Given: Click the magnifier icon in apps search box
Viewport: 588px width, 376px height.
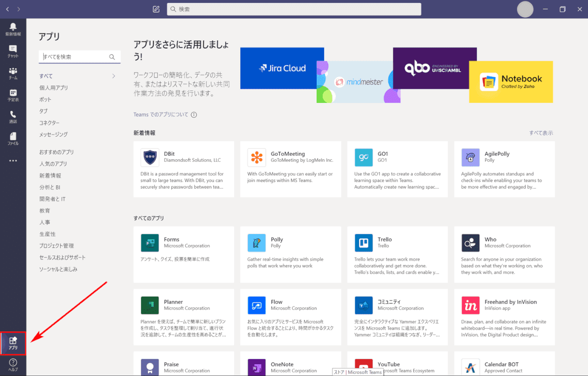Looking at the screenshot, I should click(x=112, y=57).
